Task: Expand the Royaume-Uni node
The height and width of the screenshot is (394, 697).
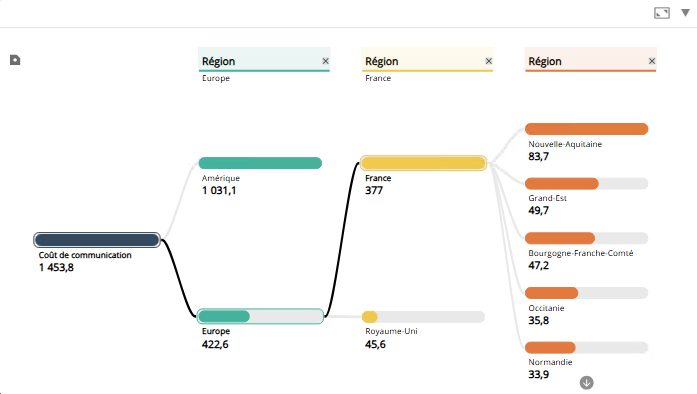Action: [x=423, y=317]
